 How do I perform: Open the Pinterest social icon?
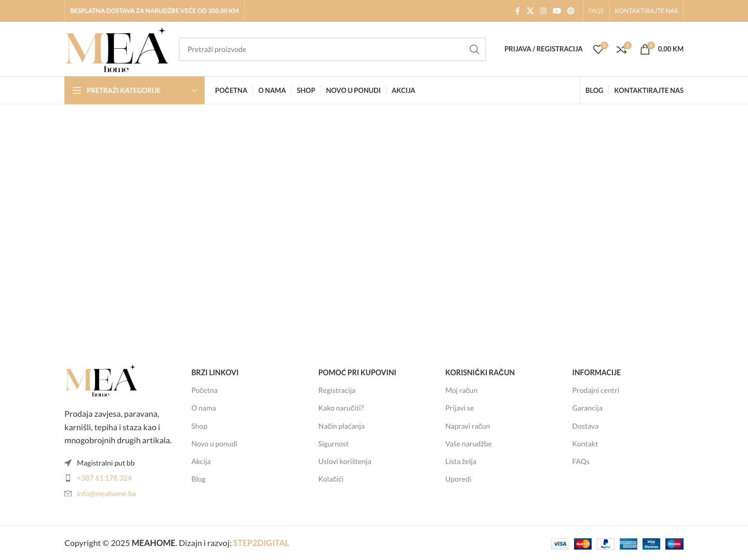571,11
